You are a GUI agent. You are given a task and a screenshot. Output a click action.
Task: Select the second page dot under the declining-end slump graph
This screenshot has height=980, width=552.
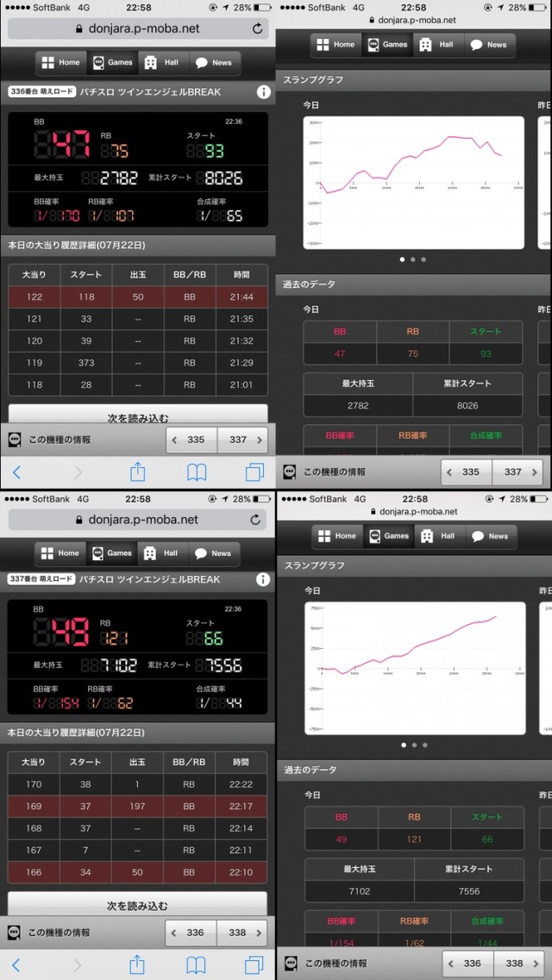click(x=413, y=259)
